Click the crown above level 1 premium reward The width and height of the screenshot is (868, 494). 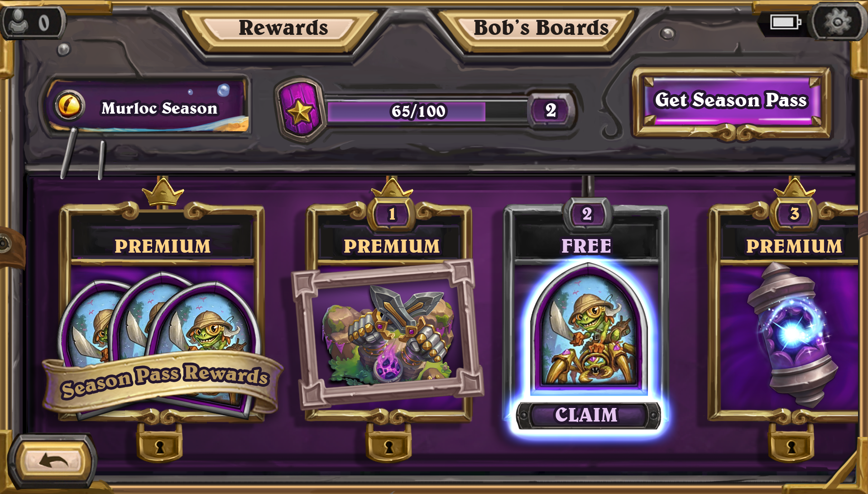tap(392, 187)
